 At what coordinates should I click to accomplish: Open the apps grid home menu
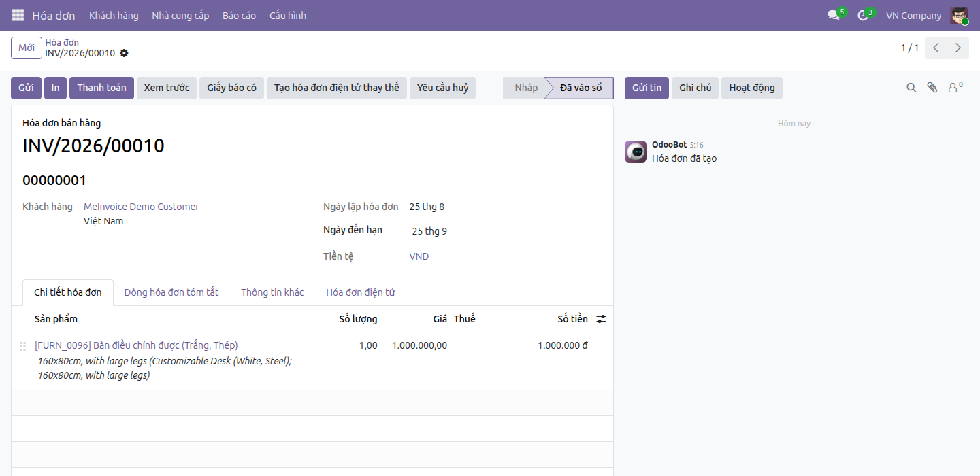[x=18, y=15]
